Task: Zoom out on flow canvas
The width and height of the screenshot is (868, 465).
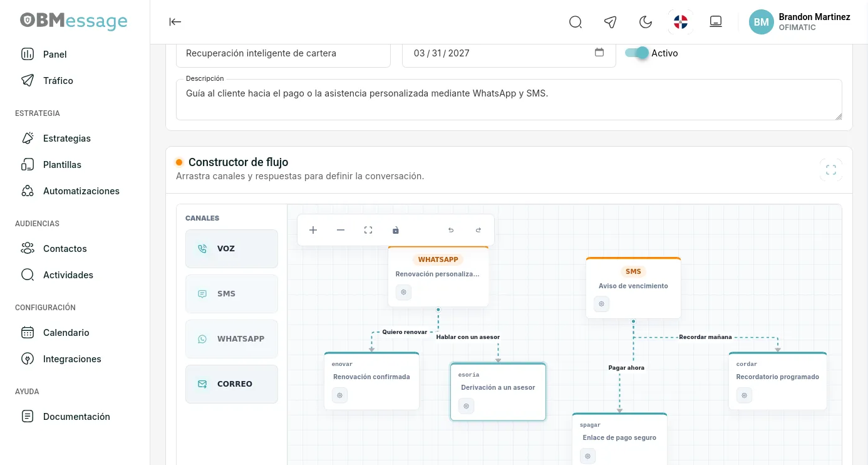Action: tap(341, 230)
